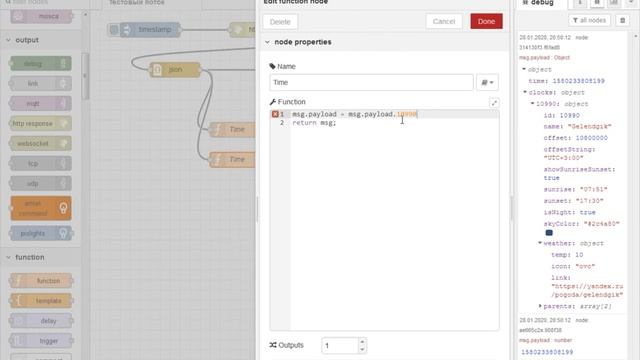
Task: Edit the Outputs number field
Action: (340, 346)
